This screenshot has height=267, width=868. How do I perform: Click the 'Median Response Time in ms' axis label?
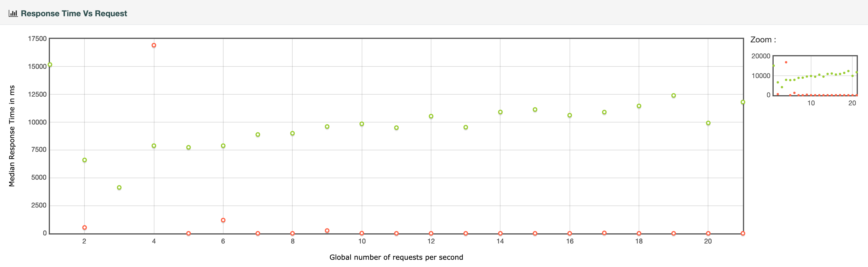pyautogui.click(x=12, y=136)
